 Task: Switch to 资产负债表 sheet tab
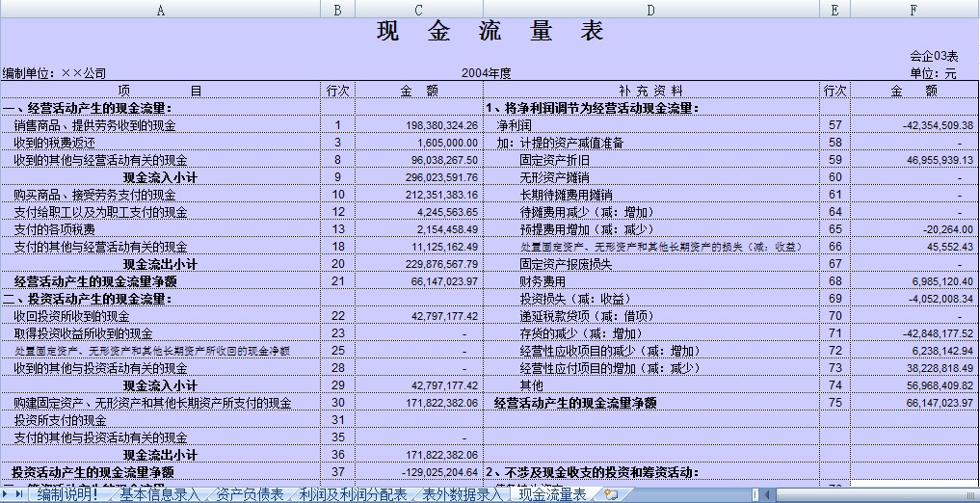(x=250, y=495)
